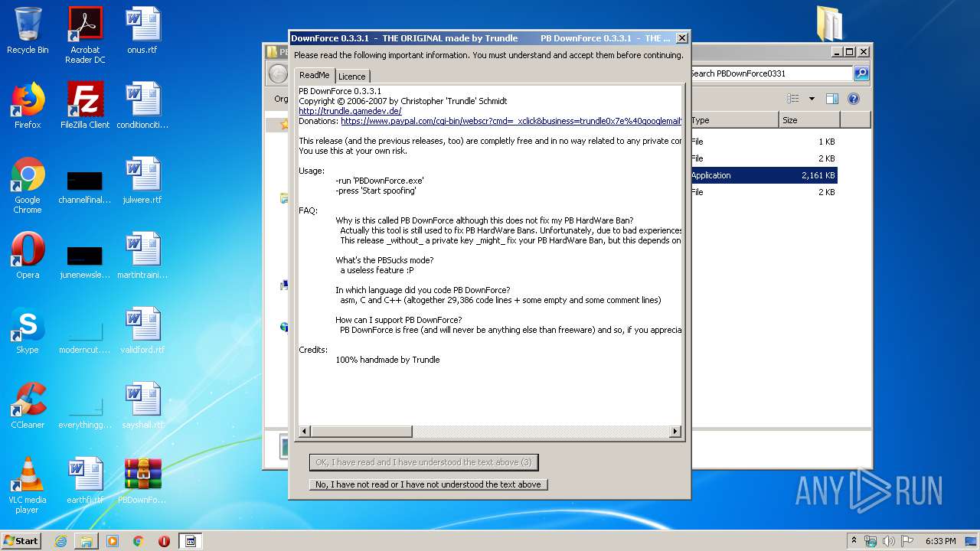Image resolution: width=980 pixels, height=551 pixels.
Task: Open Chrome from the taskbar
Action: point(138,541)
